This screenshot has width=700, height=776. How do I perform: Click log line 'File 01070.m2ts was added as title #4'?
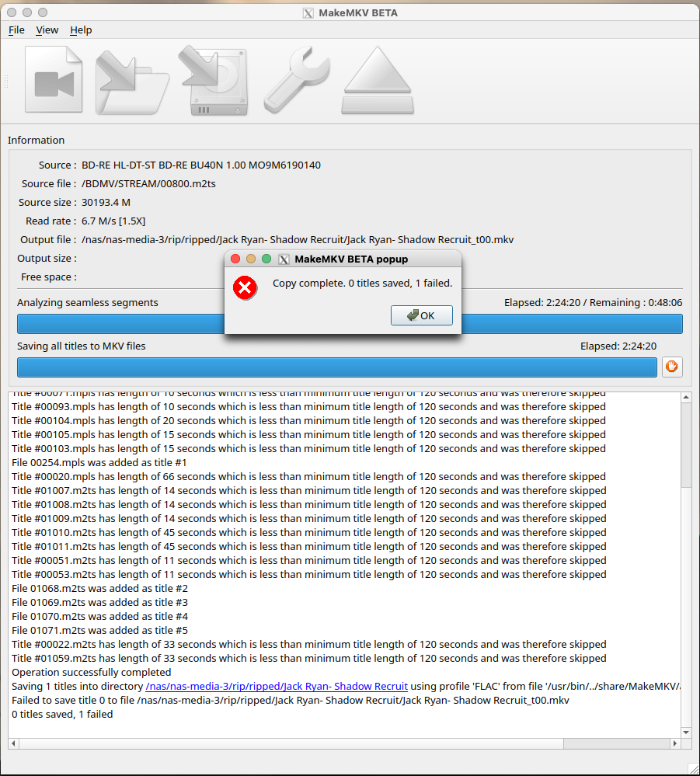coord(100,617)
